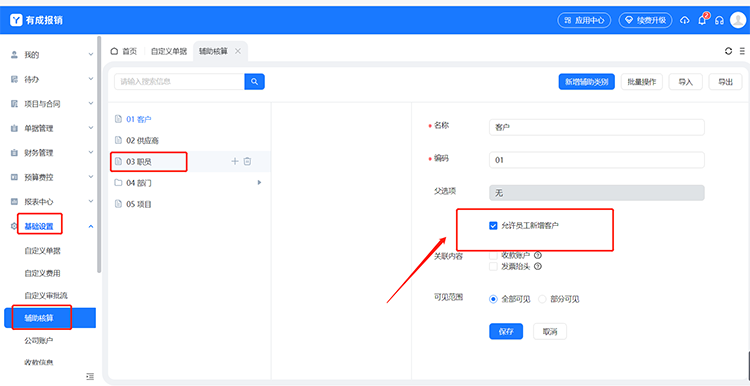Open the tab list menu icon

click(742, 51)
